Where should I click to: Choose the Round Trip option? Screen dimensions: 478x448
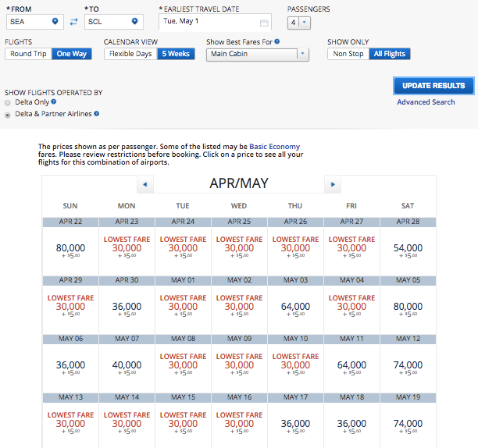28,54
